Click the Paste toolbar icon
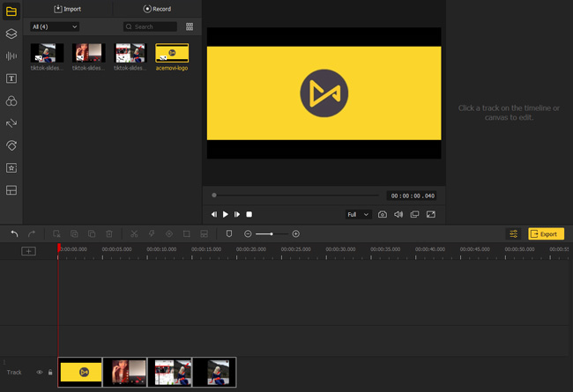The image size is (573, 392). click(92, 233)
